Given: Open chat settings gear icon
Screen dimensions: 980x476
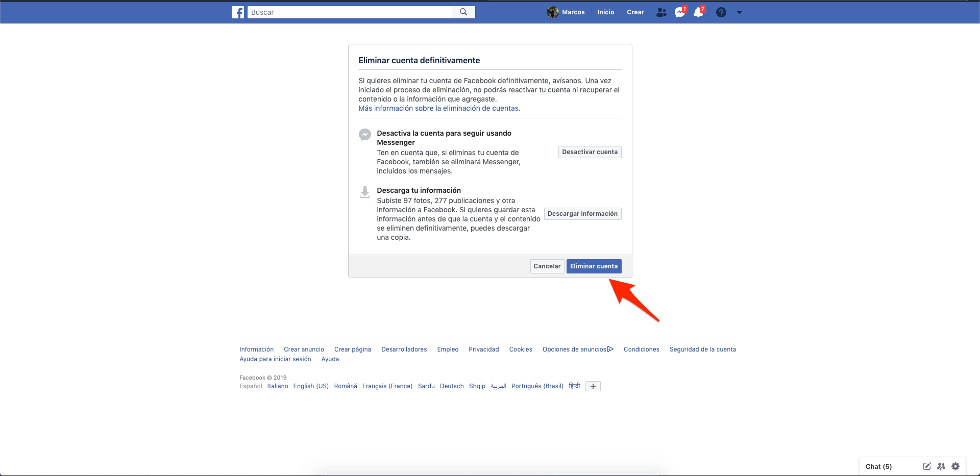Looking at the screenshot, I should click(x=955, y=466).
